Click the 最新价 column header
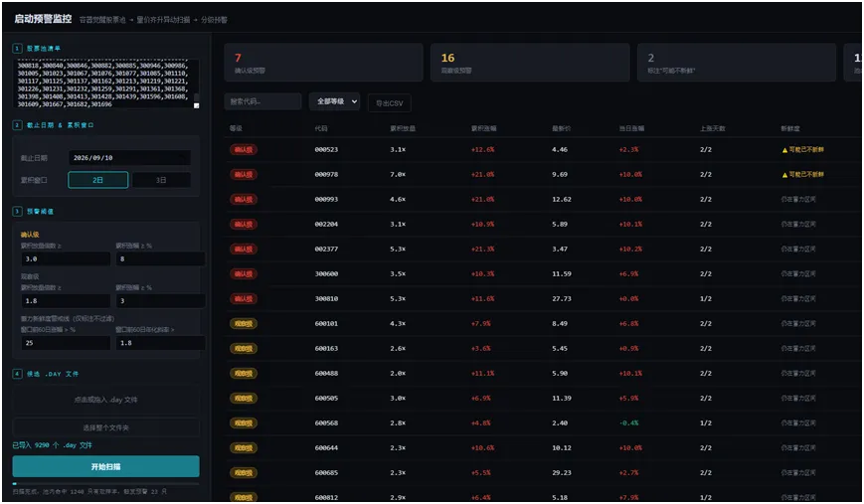 tap(562, 128)
